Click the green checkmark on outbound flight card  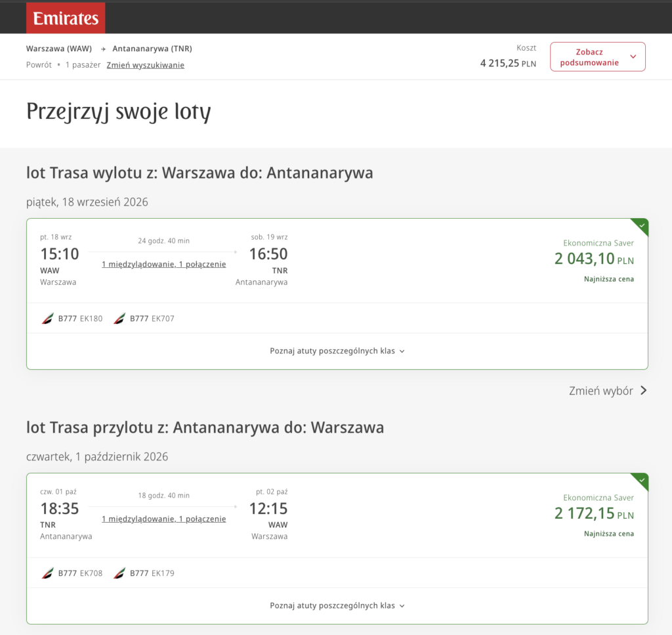[642, 225]
